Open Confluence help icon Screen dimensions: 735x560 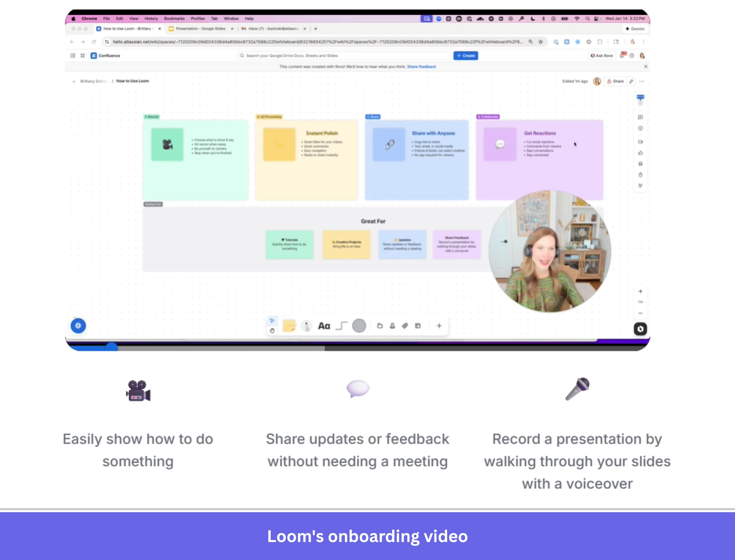point(632,56)
